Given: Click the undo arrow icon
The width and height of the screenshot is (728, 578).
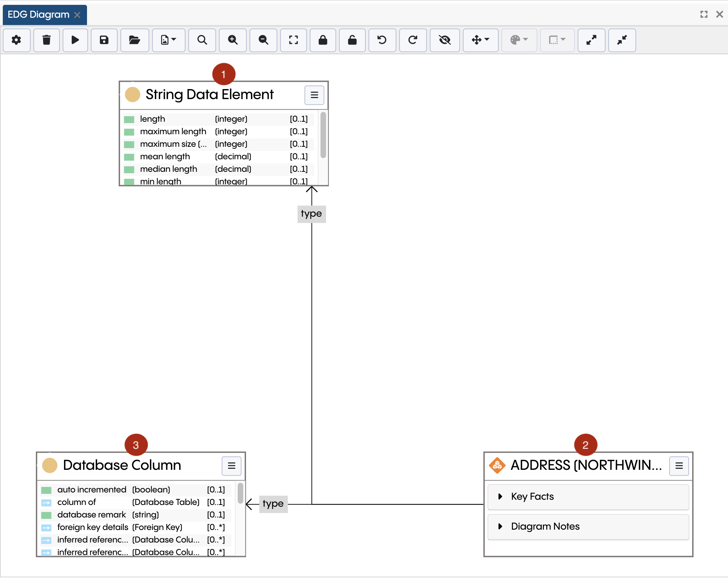Looking at the screenshot, I should coord(382,40).
